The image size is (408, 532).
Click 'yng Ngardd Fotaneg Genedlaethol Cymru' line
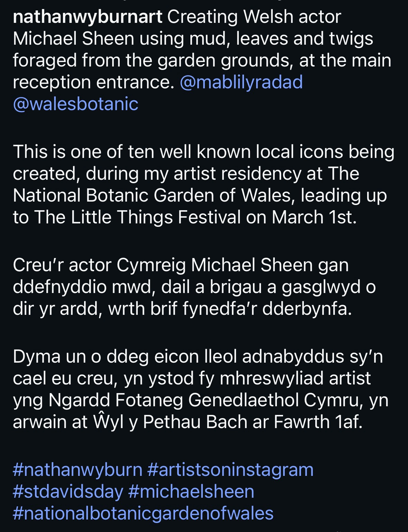pos(200,401)
